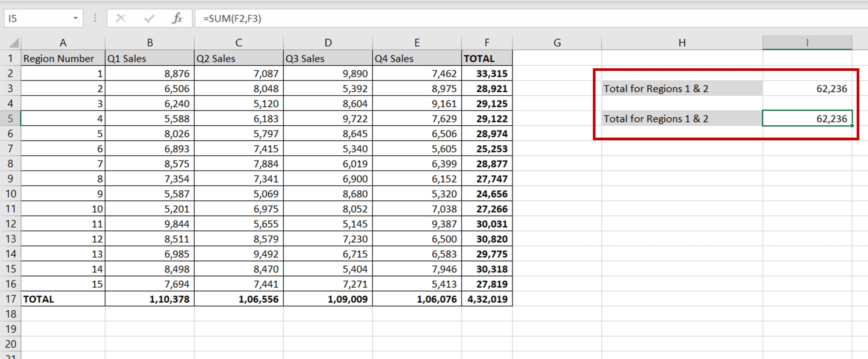The image size is (868, 359).
Task: Select the Q4 value 5,413
Action: click(x=417, y=284)
